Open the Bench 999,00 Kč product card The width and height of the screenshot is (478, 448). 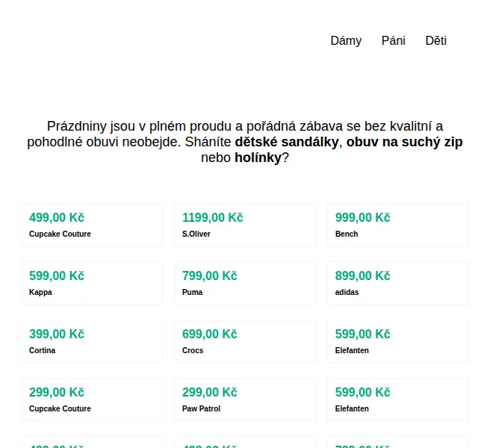[398, 225]
